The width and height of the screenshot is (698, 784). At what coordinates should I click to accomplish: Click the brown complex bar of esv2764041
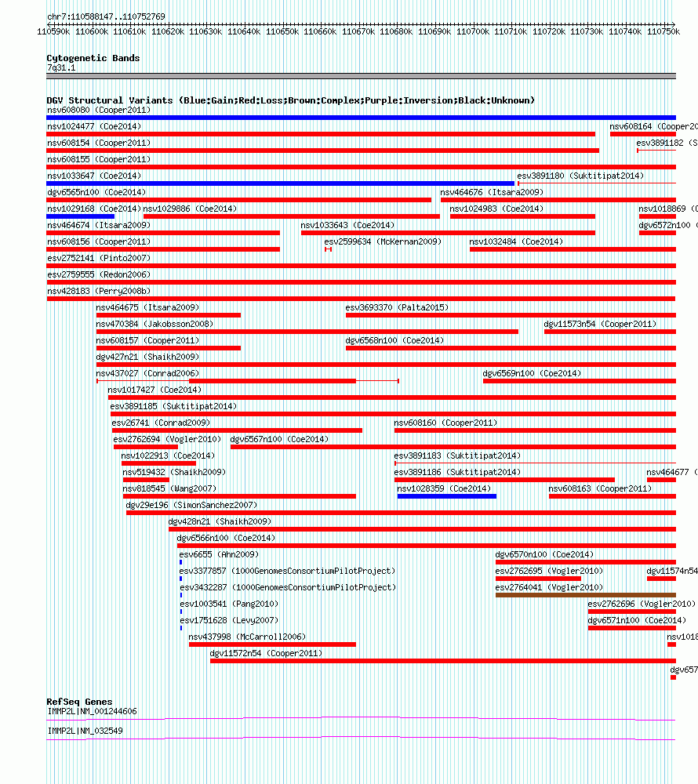click(x=586, y=596)
